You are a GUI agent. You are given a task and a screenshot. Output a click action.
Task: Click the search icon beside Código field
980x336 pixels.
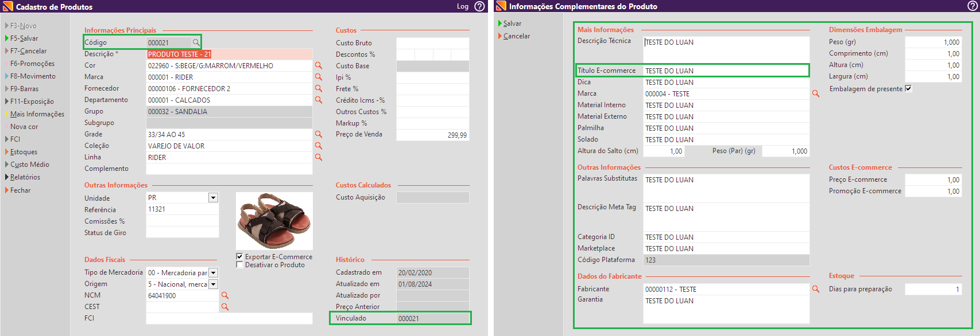tap(196, 42)
